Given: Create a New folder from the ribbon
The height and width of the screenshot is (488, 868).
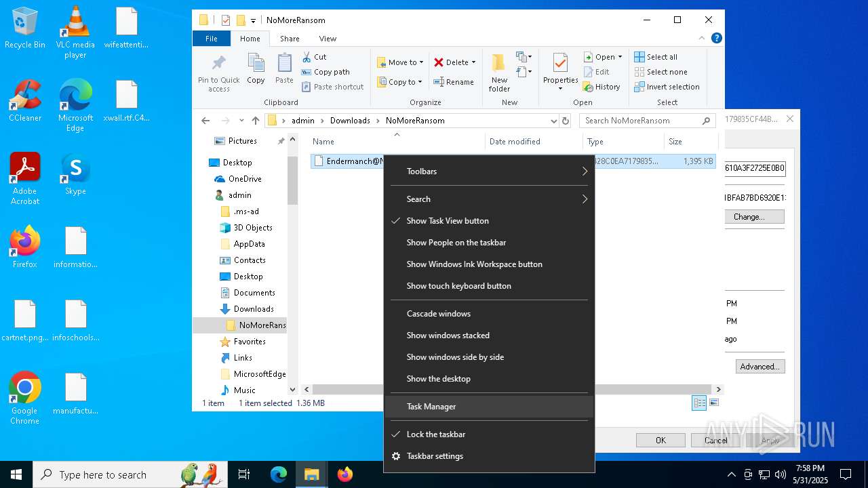Looking at the screenshot, I should click(x=499, y=73).
